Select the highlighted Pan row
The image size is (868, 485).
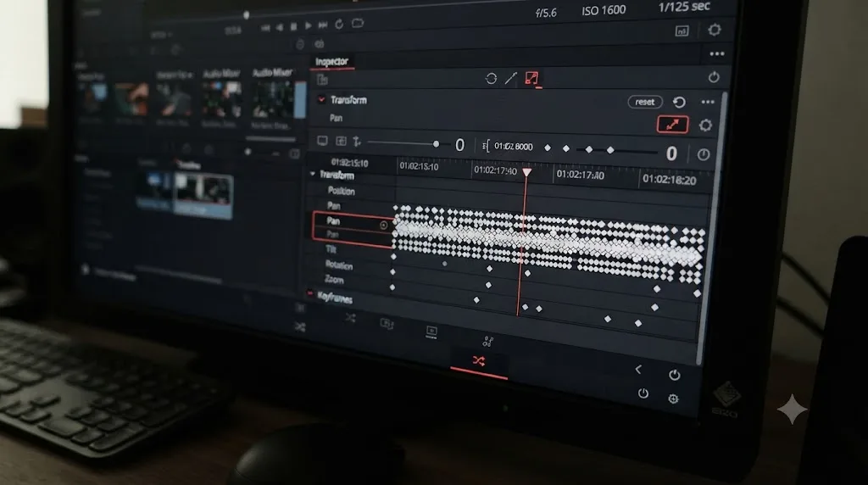click(x=353, y=221)
